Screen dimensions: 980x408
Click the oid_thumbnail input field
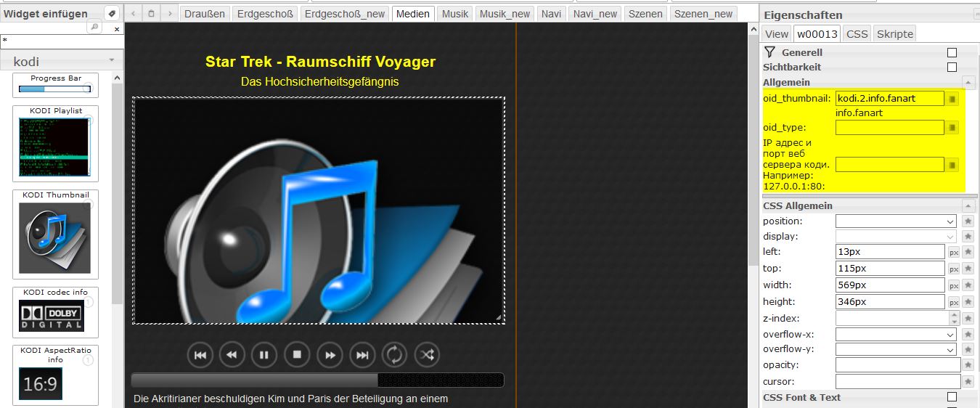pos(890,98)
